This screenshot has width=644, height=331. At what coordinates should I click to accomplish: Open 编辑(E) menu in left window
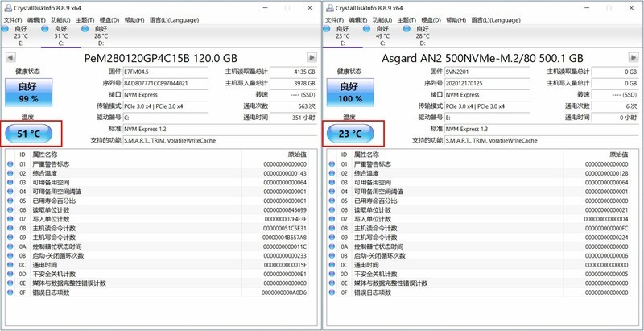36,19
